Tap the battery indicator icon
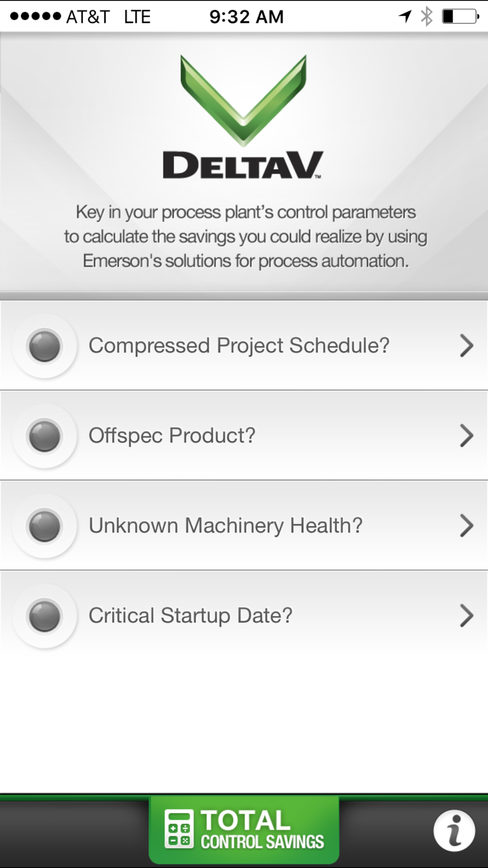This screenshot has width=488, height=868. pyautogui.click(x=460, y=17)
